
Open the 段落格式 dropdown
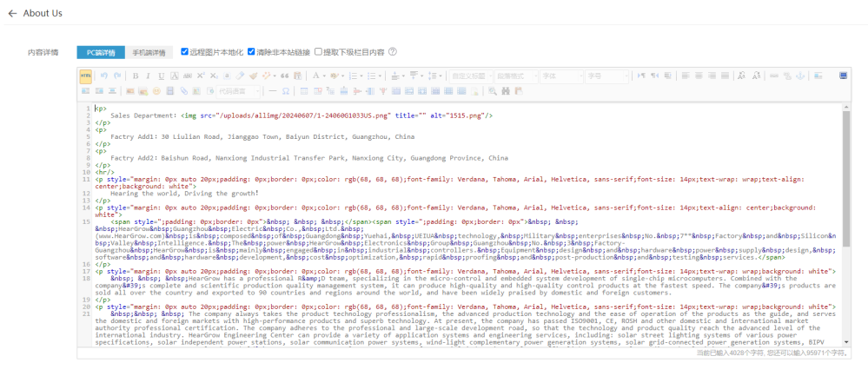click(515, 76)
